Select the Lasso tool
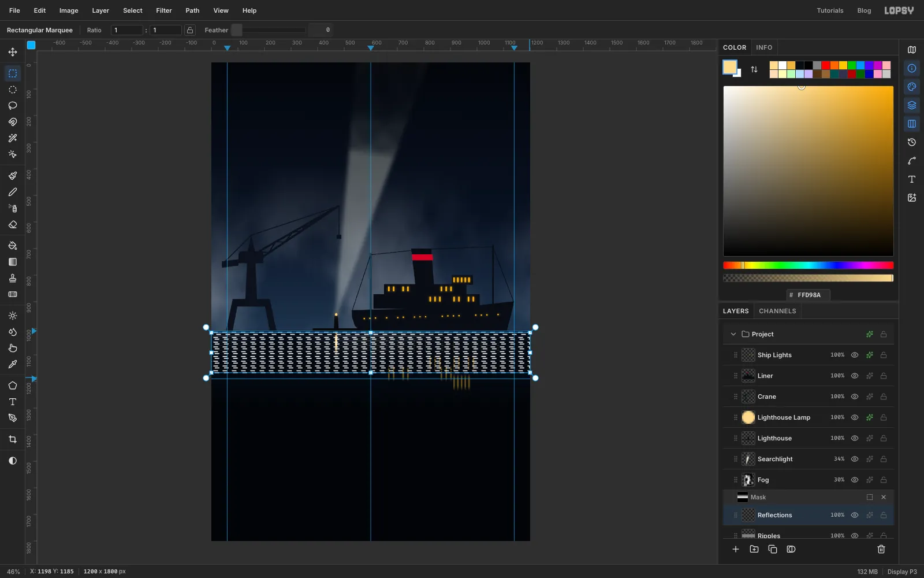 (13, 106)
